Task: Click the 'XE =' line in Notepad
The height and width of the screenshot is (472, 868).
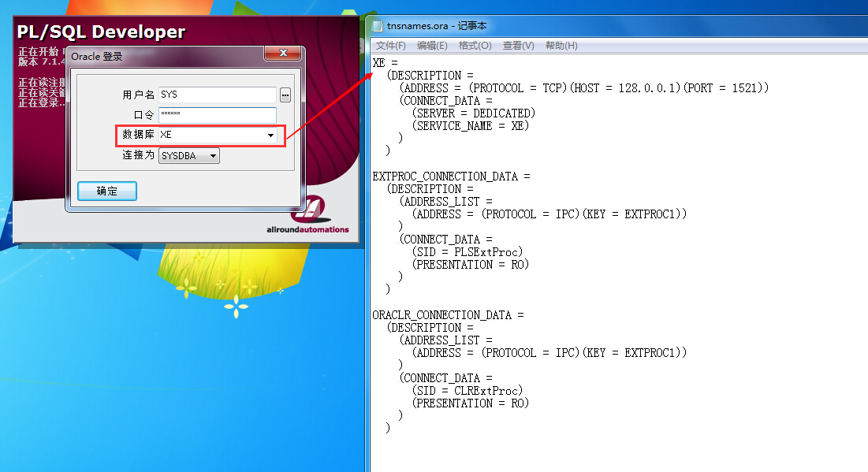Action: tap(386, 62)
